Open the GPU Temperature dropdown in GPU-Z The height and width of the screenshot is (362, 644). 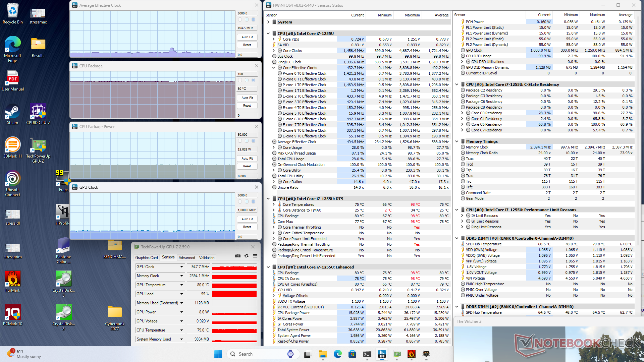(181, 285)
